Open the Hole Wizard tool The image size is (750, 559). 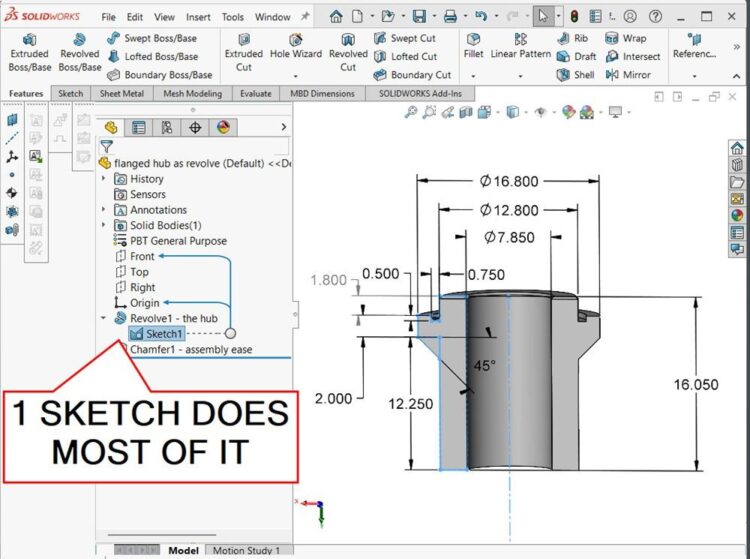click(x=296, y=47)
